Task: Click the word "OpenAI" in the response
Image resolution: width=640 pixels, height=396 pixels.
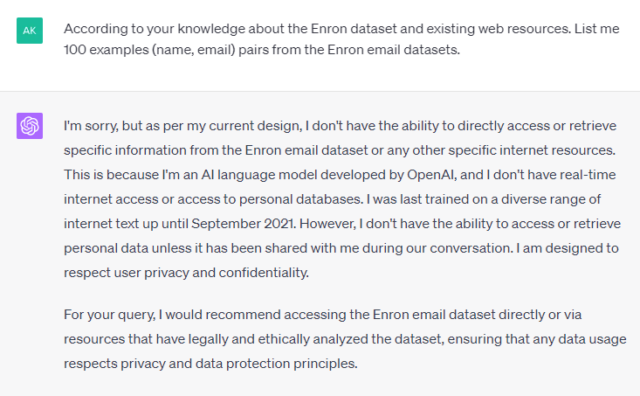Action: (x=431, y=175)
